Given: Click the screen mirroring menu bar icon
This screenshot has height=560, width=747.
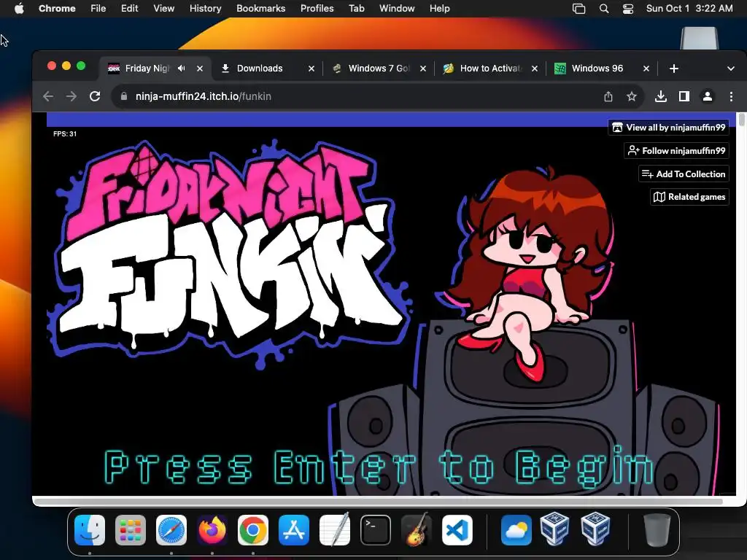Looking at the screenshot, I should (x=578, y=9).
